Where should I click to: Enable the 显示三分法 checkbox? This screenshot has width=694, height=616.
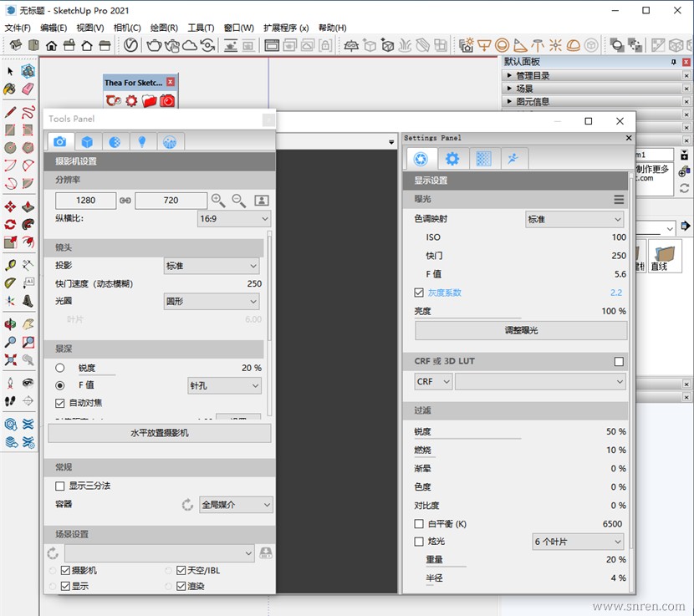[x=60, y=486]
